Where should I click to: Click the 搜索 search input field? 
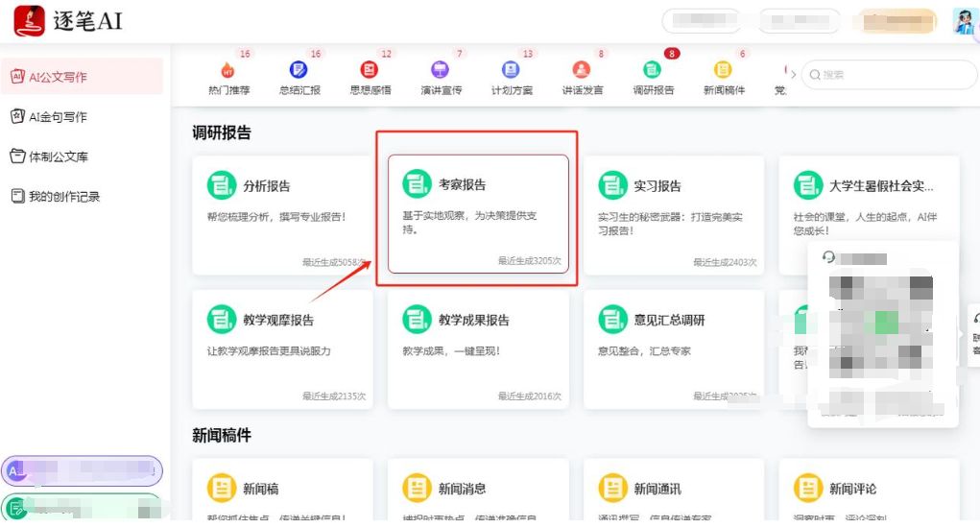pos(889,75)
